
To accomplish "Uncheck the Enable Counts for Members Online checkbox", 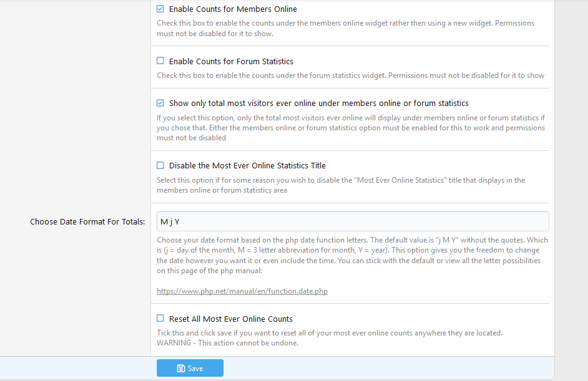I will pos(160,9).
